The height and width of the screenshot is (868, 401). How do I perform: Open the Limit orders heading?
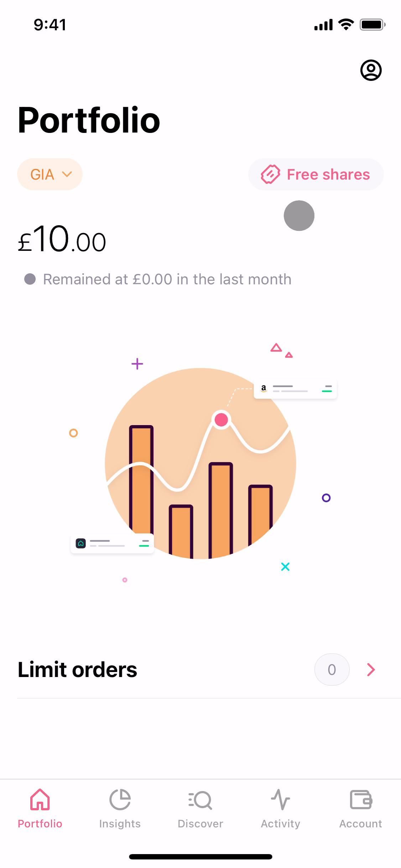coord(78,670)
